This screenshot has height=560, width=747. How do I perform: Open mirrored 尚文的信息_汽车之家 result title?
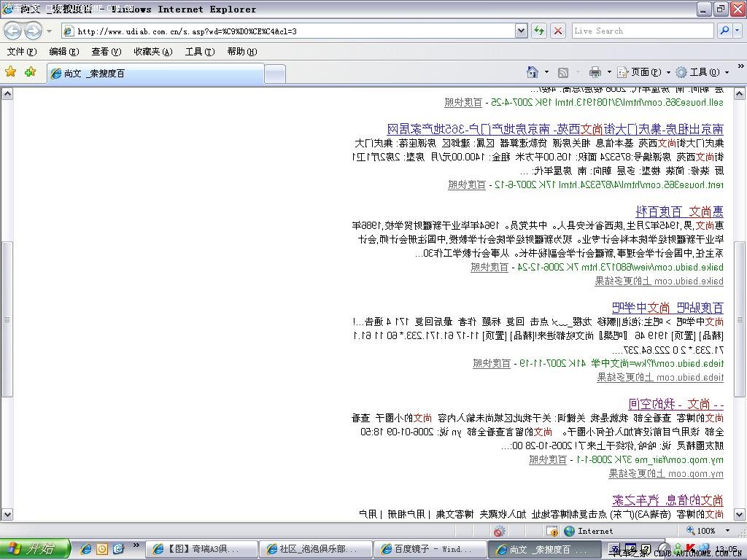click(x=668, y=500)
